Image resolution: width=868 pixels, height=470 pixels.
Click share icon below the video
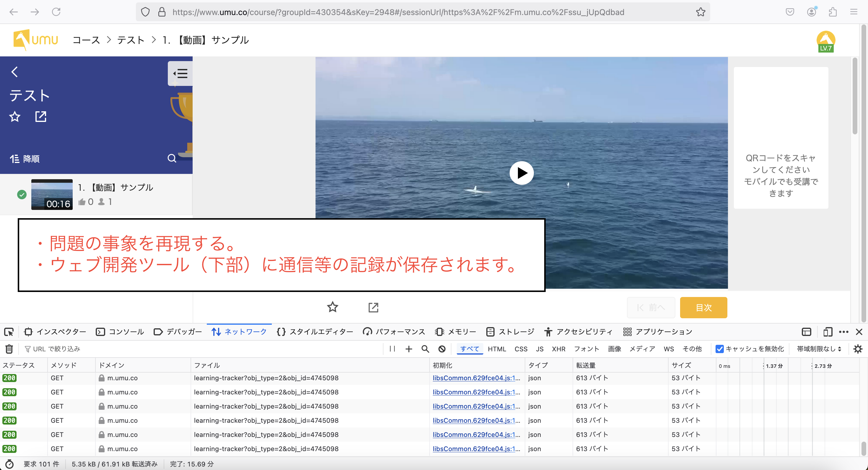(x=373, y=307)
